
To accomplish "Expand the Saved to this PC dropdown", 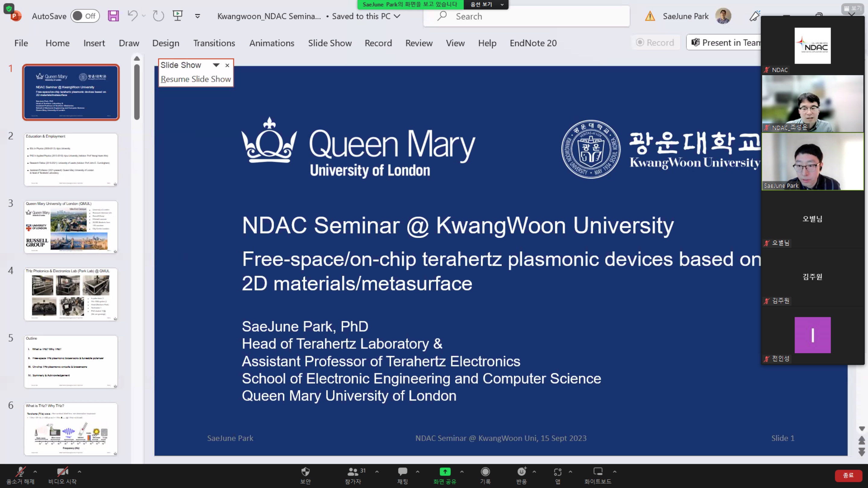I will pyautogui.click(x=397, y=16).
